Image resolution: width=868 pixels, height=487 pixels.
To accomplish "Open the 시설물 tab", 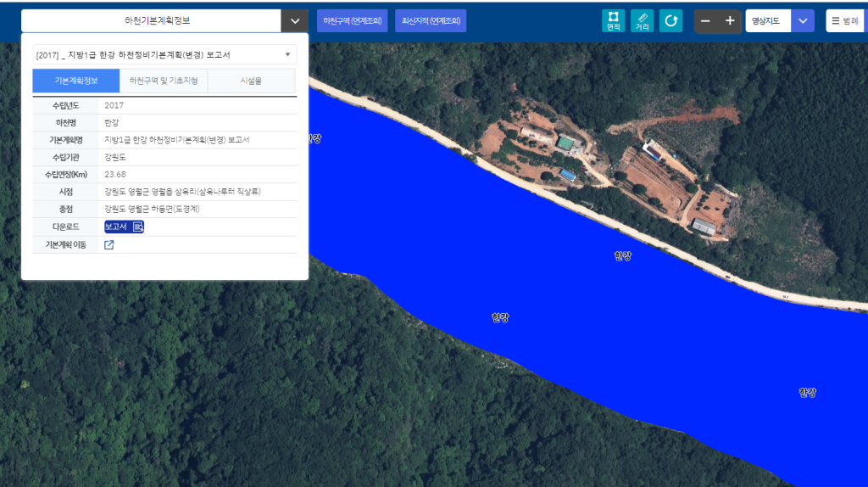I will point(251,81).
